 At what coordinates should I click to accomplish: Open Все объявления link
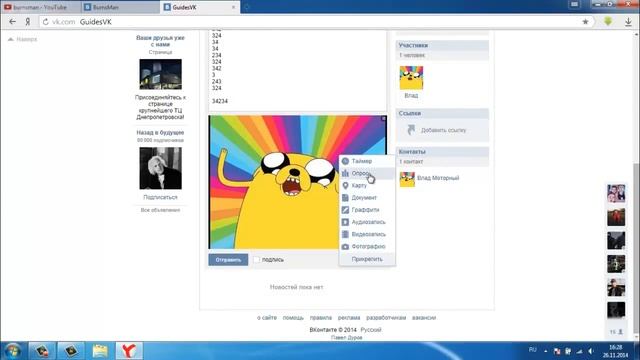[x=160, y=210]
